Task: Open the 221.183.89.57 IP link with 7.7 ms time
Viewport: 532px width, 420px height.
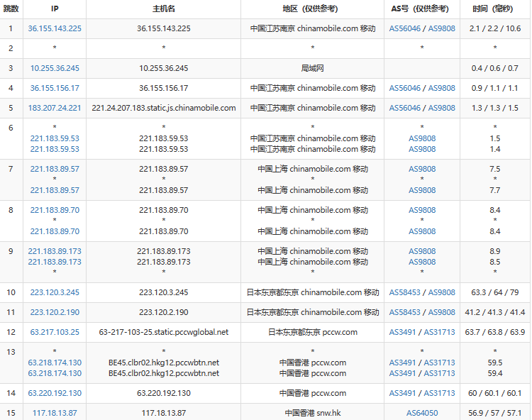Action: [55, 190]
